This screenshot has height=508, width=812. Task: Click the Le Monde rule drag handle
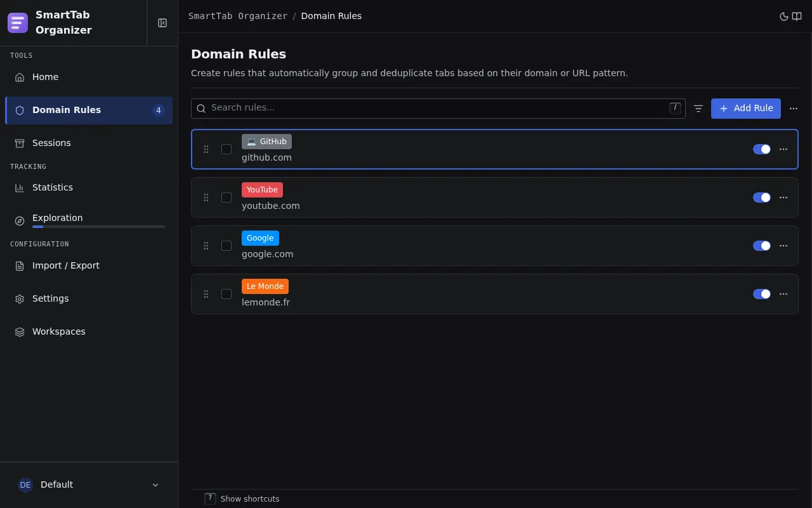206,294
